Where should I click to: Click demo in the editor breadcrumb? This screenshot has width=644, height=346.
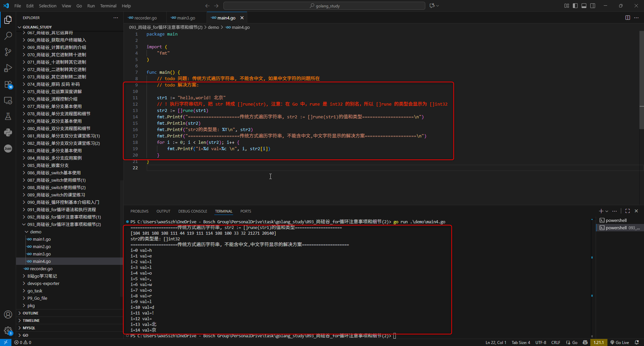click(213, 27)
